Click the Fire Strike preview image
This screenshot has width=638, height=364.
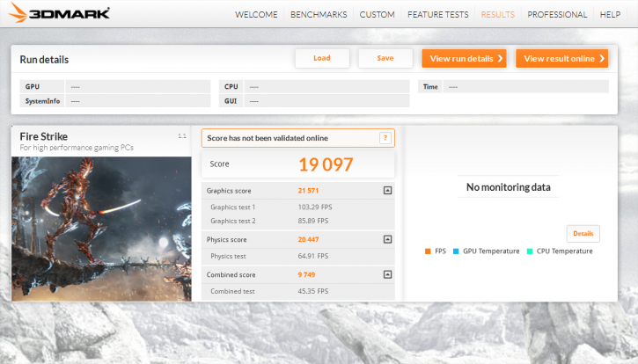101,229
